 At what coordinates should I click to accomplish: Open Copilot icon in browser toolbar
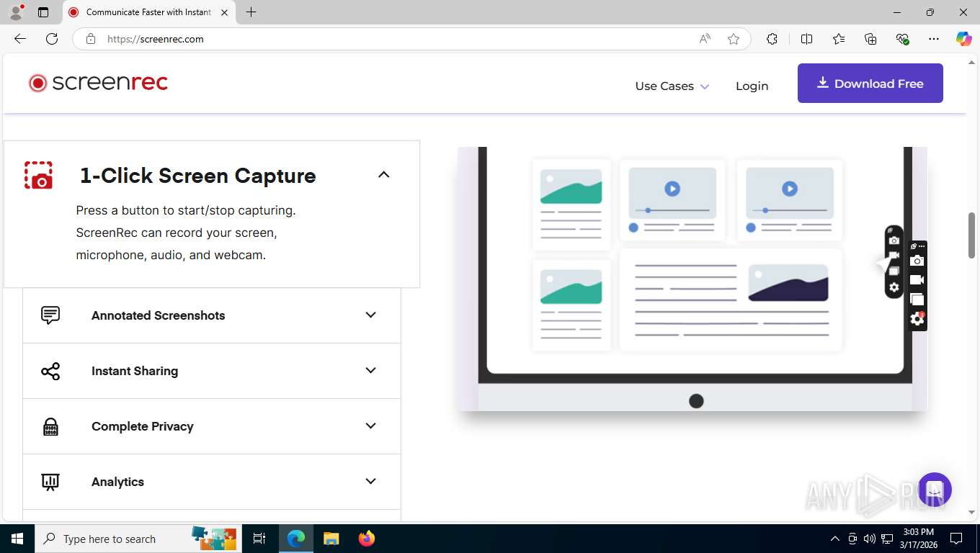click(x=963, y=39)
